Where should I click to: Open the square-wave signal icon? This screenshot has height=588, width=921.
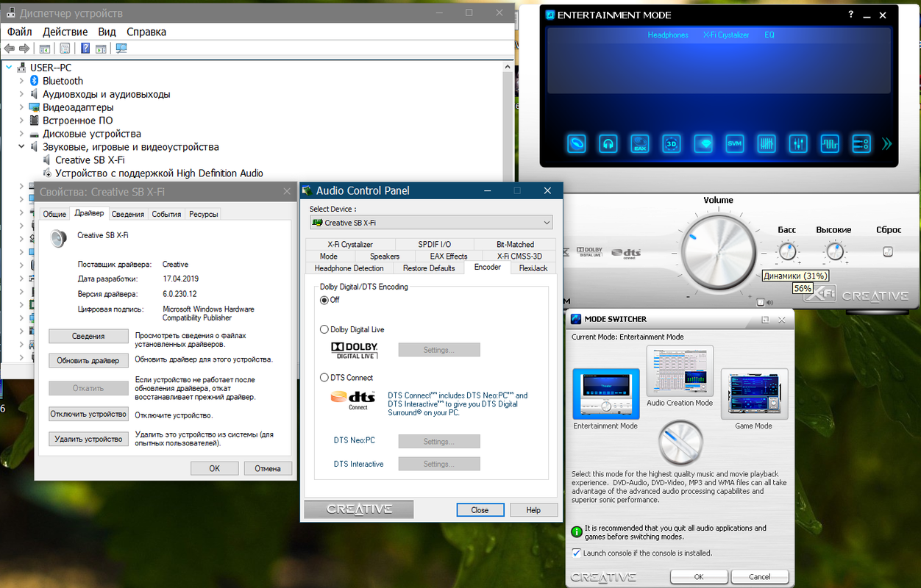(x=830, y=144)
